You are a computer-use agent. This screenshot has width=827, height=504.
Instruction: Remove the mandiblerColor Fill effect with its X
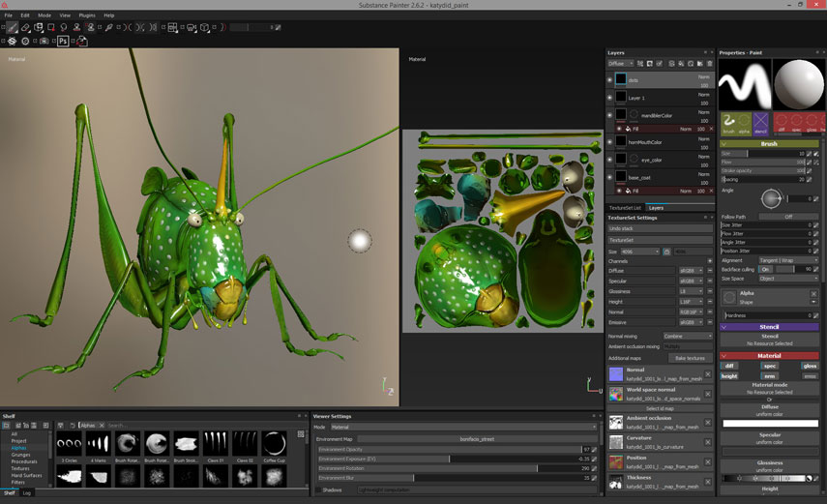[x=711, y=129]
